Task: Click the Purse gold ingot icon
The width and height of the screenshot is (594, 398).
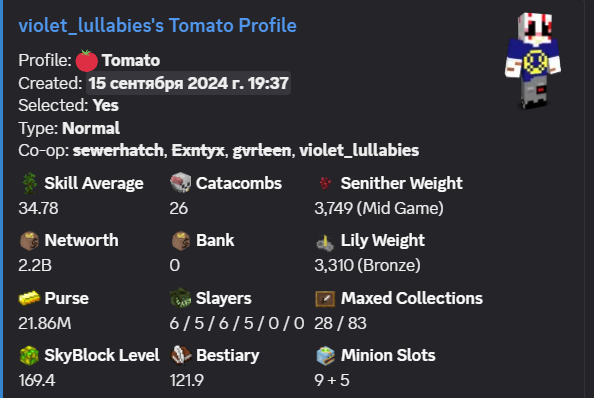Action: pyautogui.click(x=29, y=298)
